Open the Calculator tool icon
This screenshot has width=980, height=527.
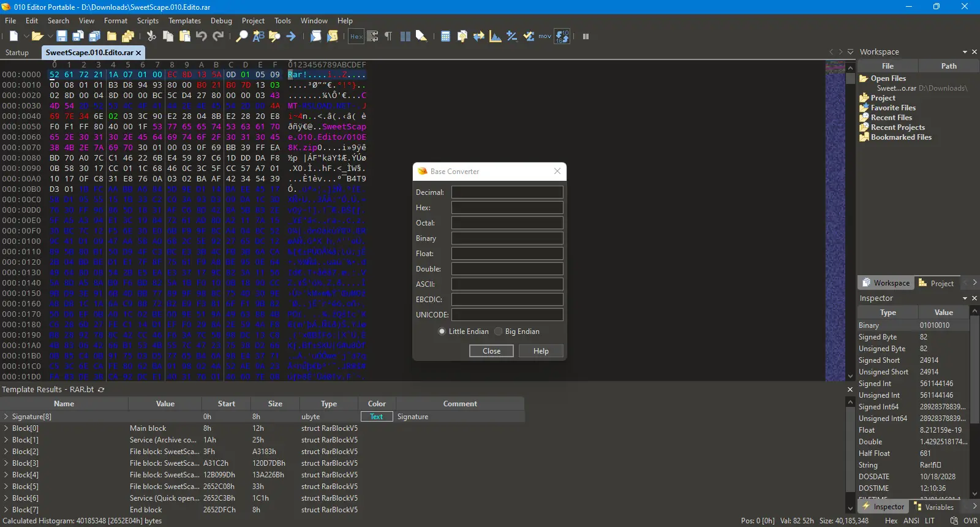(x=445, y=36)
